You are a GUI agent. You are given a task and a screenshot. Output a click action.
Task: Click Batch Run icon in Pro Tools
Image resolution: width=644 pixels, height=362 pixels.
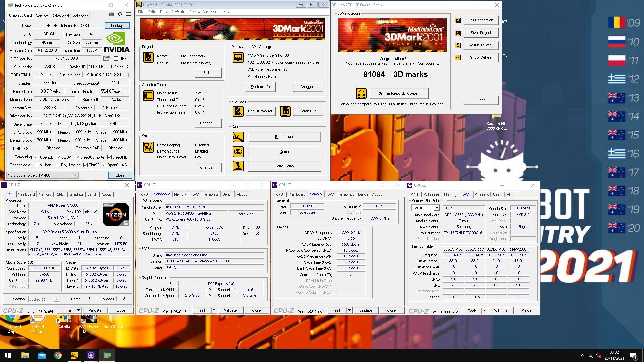(x=285, y=111)
